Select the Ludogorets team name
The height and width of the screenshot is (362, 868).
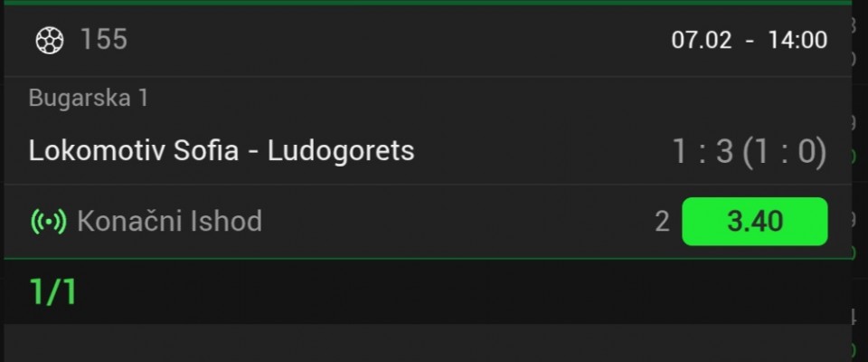[341, 151]
